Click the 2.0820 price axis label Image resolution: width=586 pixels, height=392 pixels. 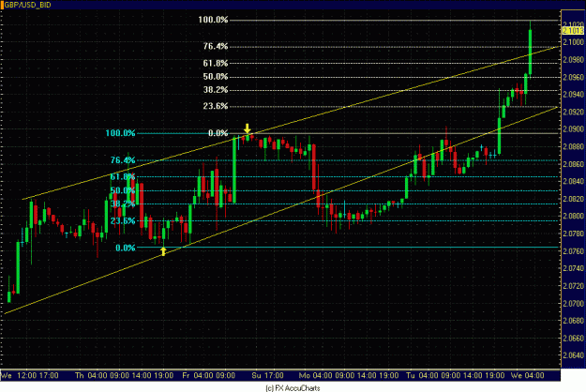[573, 199]
